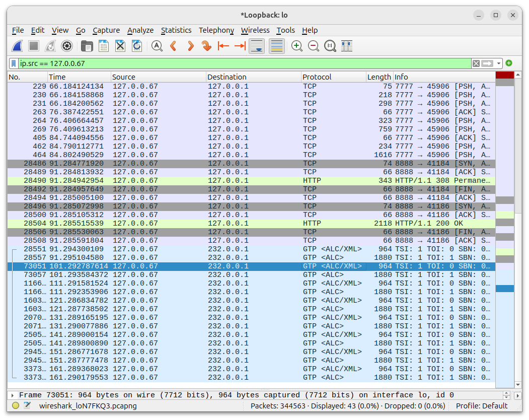This screenshot has width=529, height=420.
Task: Find a packet with magnifier icon
Action: click(x=157, y=46)
